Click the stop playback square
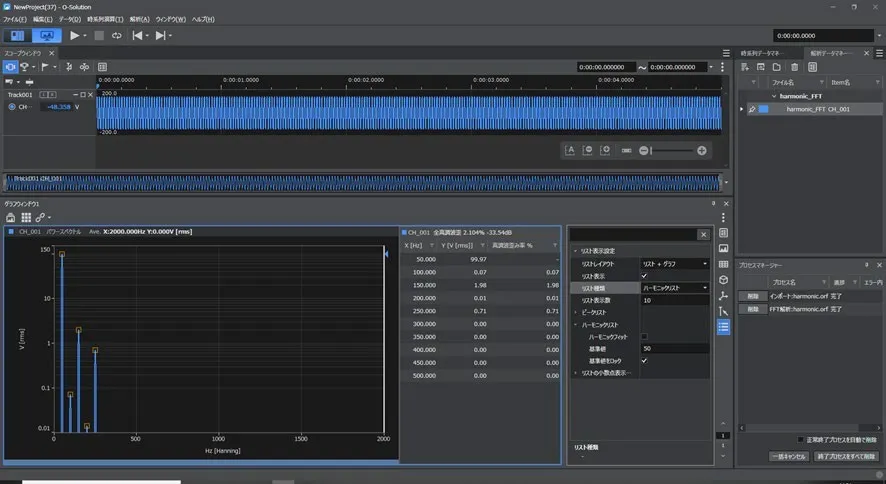Viewport: 886px width, 484px height. pyautogui.click(x=99, y=35)
